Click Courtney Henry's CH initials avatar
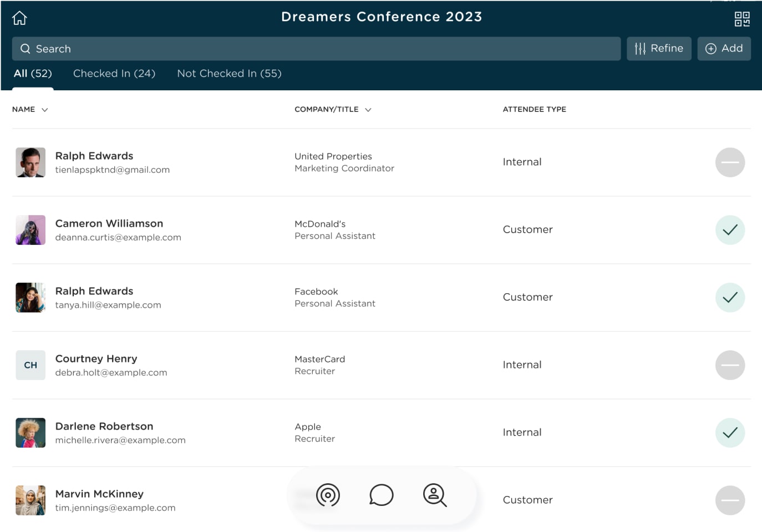 click(31, 365)
